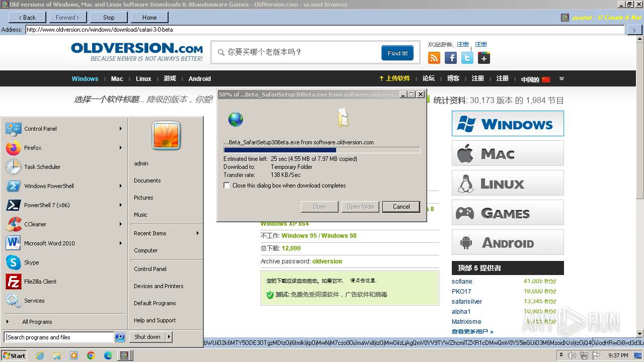
Task: Click the browser Back button
Action: [x=27, y=17]
